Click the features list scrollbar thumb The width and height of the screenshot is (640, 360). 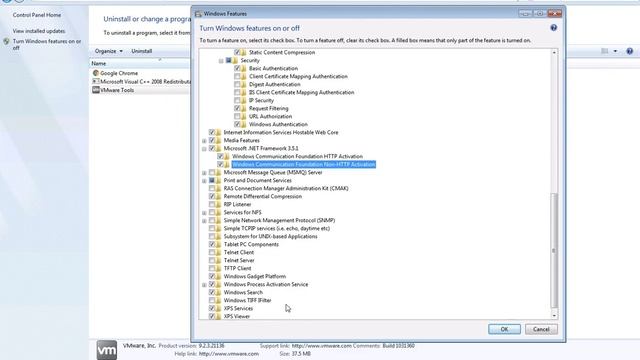click(554, 250)
